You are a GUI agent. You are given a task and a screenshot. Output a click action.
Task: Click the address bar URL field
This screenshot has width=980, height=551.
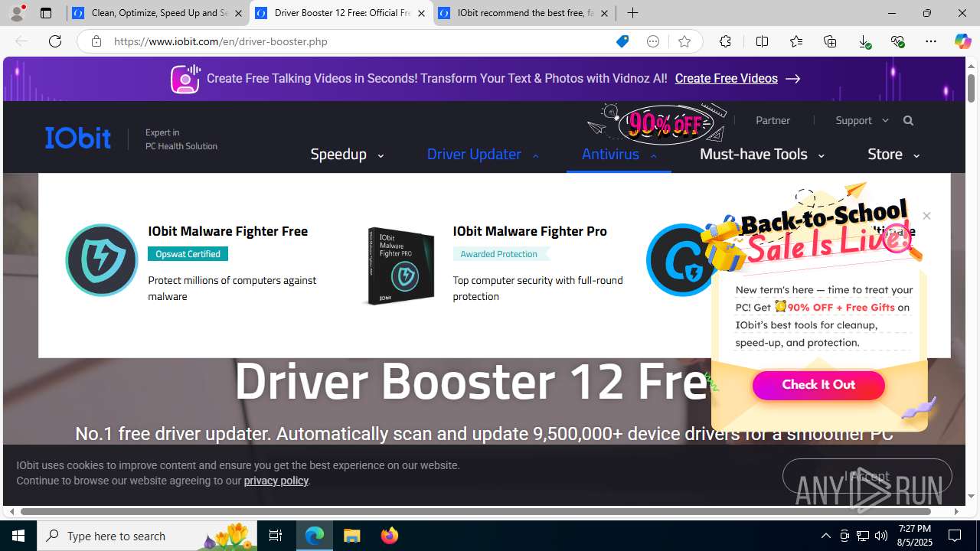[360, 41]
